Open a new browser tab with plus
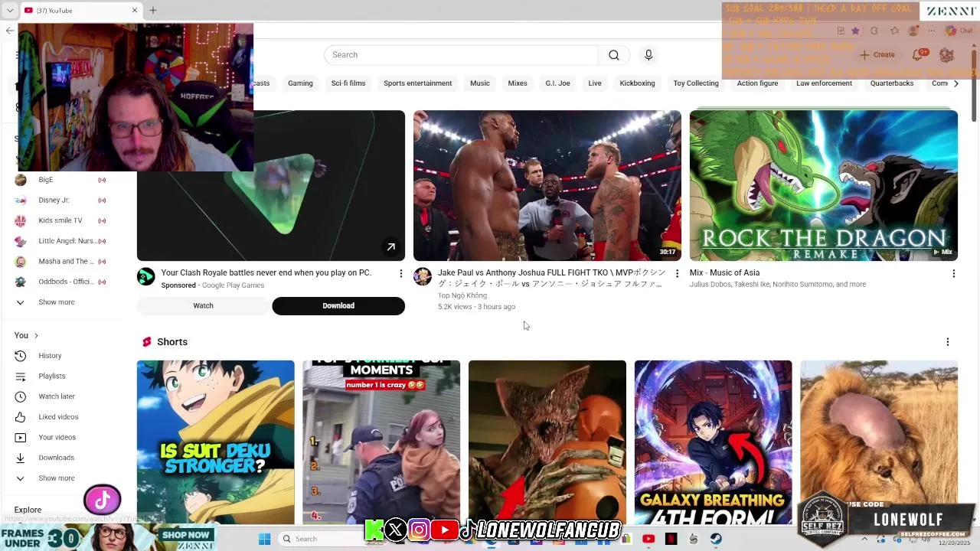Viewport: 980px width, 551px height. click(x=152, y=10)
